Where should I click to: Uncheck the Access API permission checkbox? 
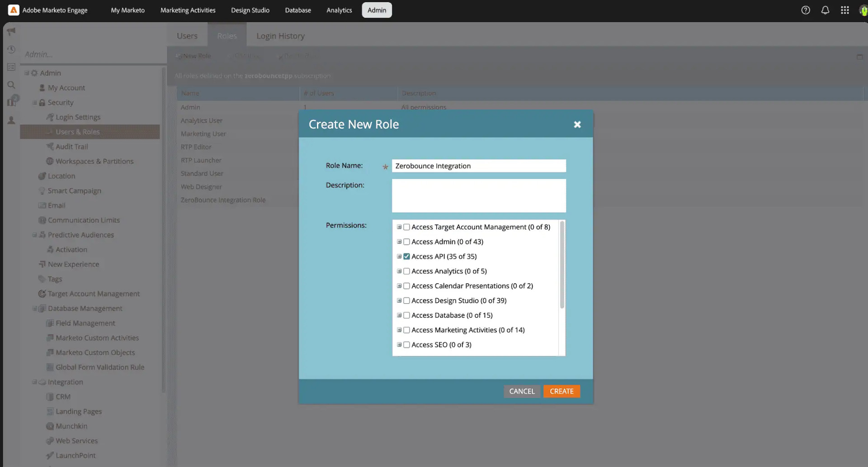tap(406, 257)
